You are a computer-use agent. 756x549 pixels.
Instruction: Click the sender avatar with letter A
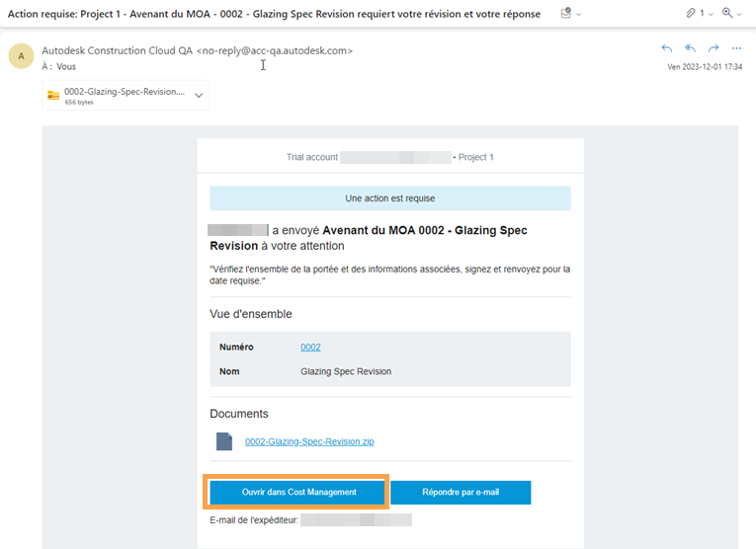coord(21,56)
